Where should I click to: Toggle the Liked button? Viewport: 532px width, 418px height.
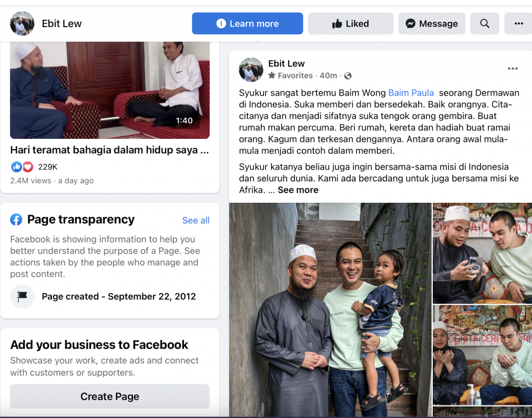coord(351,23)
